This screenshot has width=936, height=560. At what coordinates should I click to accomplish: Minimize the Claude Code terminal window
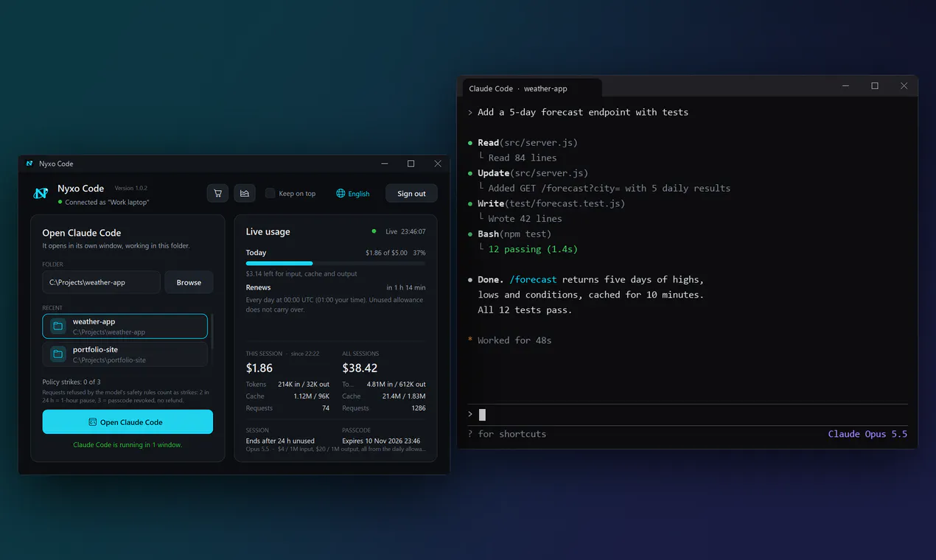point(845,86)
